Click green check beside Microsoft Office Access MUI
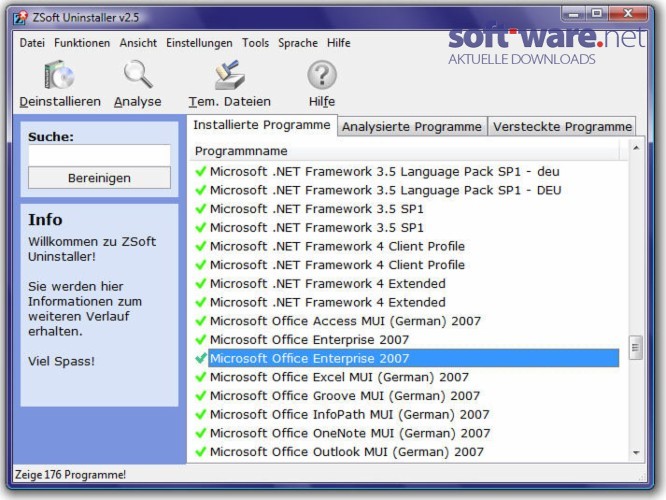 pos(200,321)
